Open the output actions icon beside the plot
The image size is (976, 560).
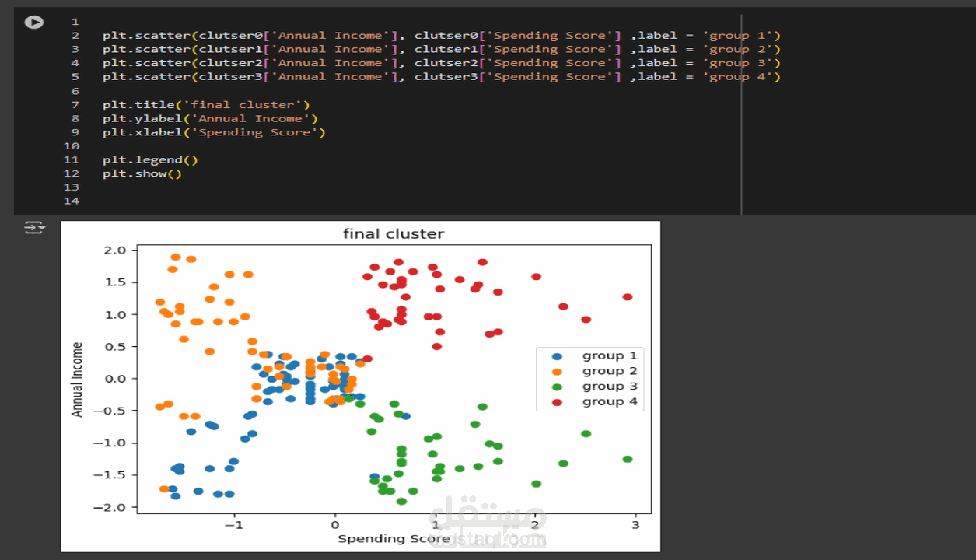35,228
